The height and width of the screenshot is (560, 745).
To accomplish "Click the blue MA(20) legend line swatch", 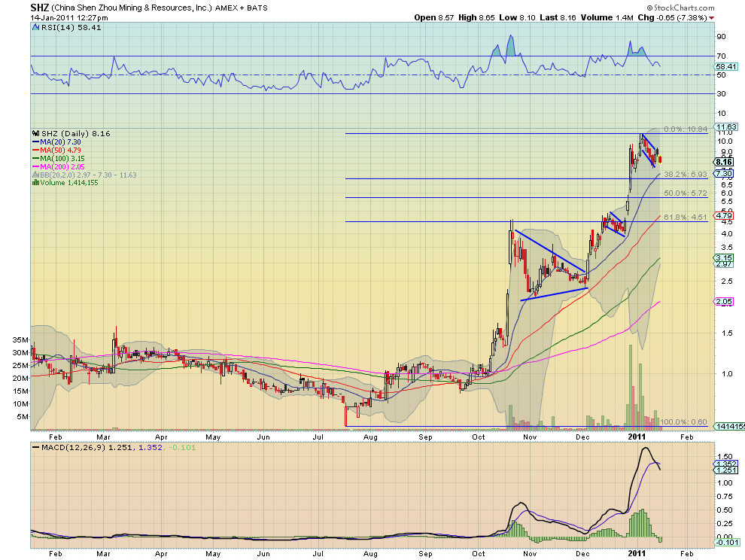I will pos(35,142).
